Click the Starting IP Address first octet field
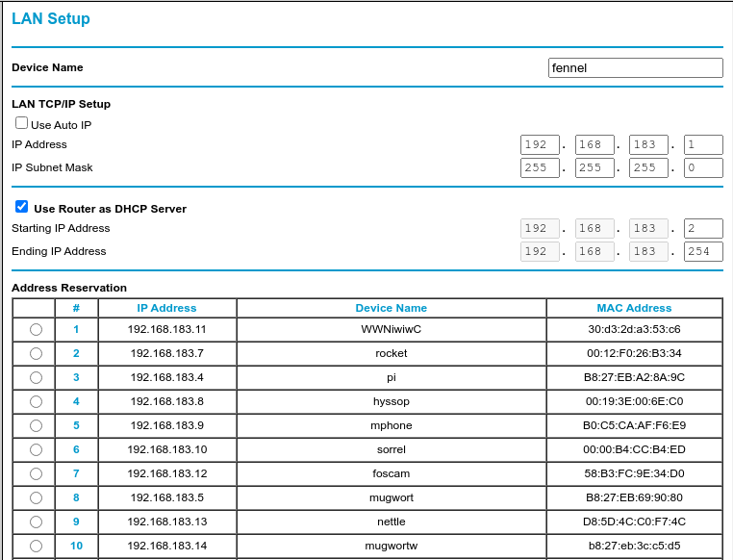This screenshot has width=733, height=560. coord(540,228)
